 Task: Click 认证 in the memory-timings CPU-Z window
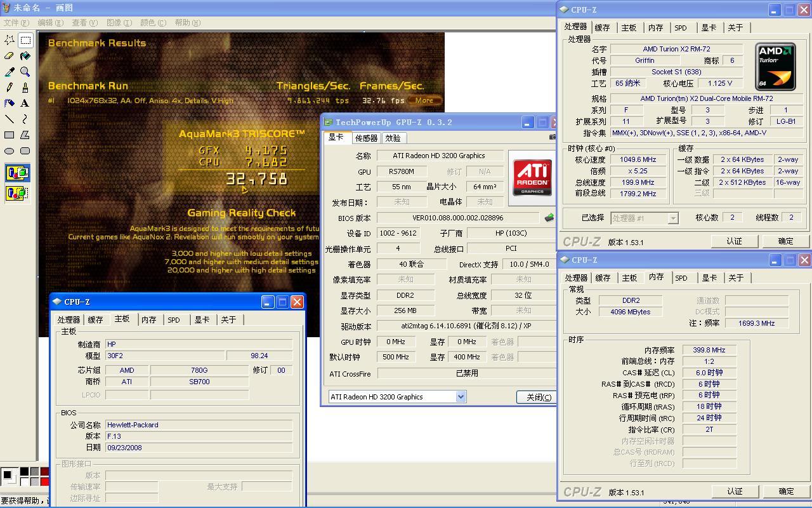(735, 491)
